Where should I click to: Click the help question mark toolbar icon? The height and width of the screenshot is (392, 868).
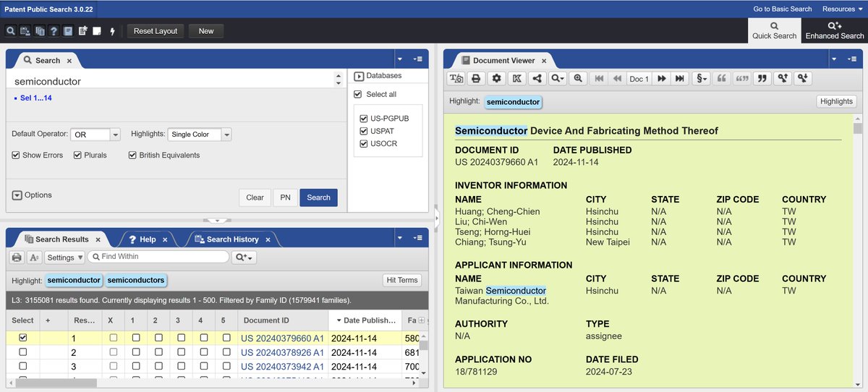pyautogui.click(x=54, y=31)
